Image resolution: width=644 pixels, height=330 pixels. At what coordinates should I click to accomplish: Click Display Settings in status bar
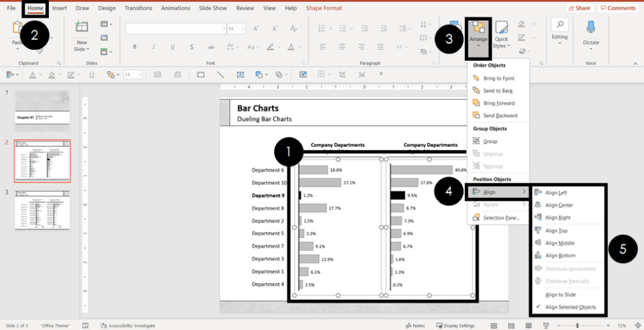(x=455, y=325)
